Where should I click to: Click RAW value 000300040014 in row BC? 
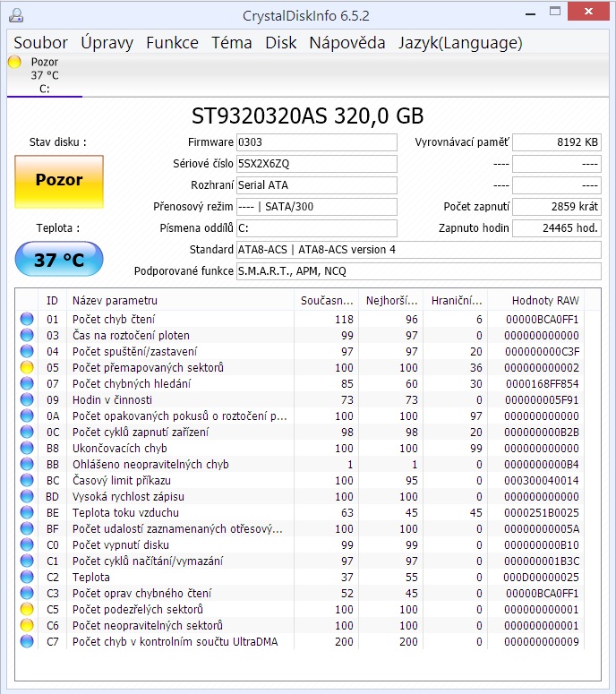point(541,481)
